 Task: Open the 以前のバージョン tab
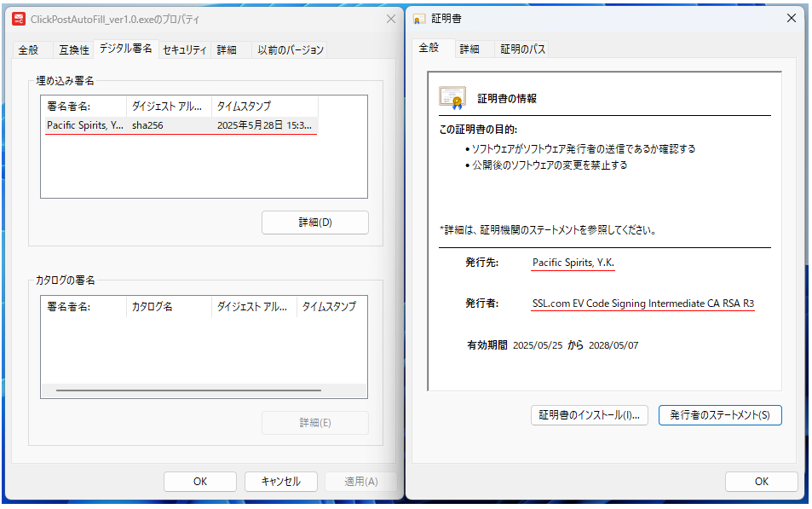(290, 49)
